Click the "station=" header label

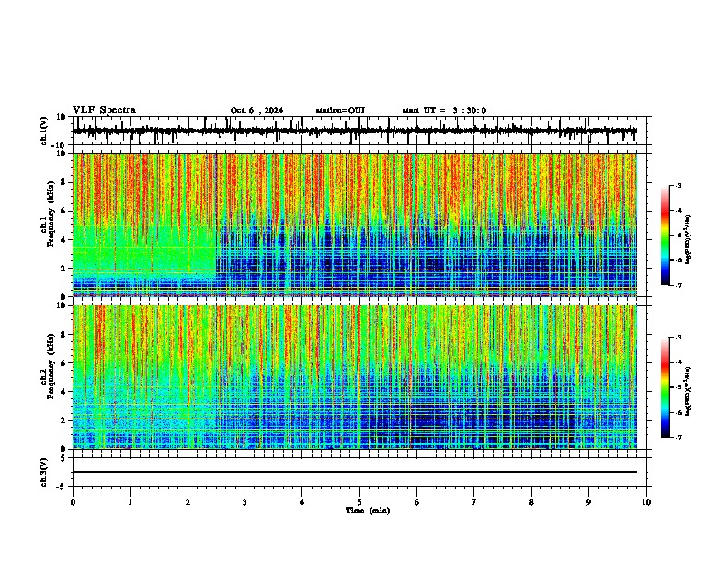pos(332,110)
